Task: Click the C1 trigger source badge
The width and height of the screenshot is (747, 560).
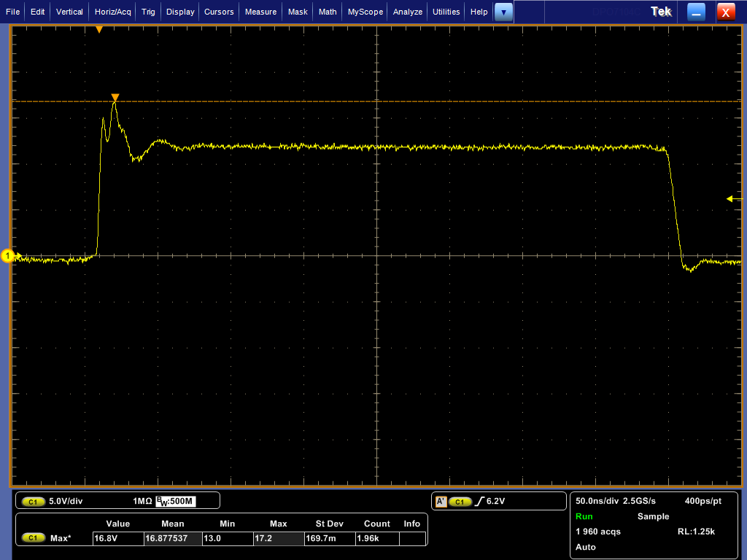Action: coord(460,502)
